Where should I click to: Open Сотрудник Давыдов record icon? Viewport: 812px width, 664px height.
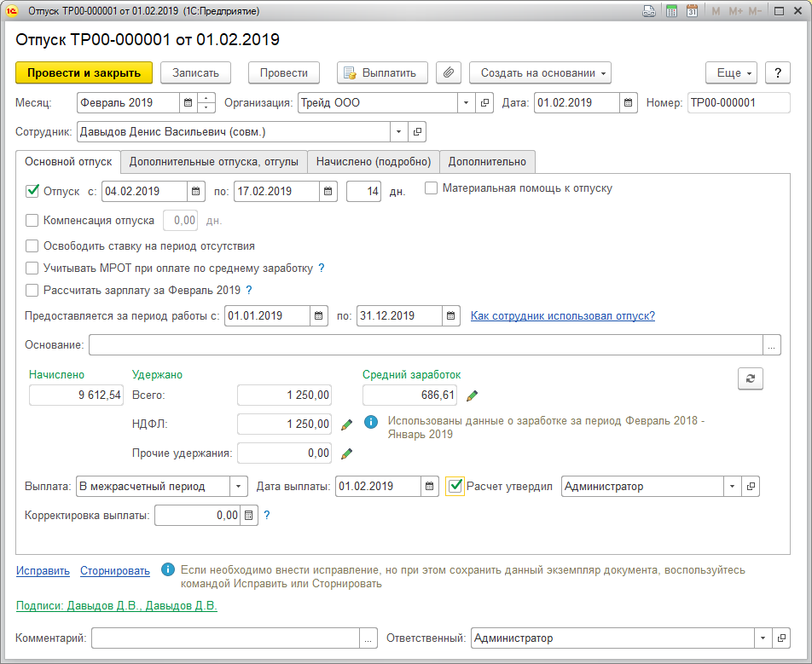pos(417,132)
